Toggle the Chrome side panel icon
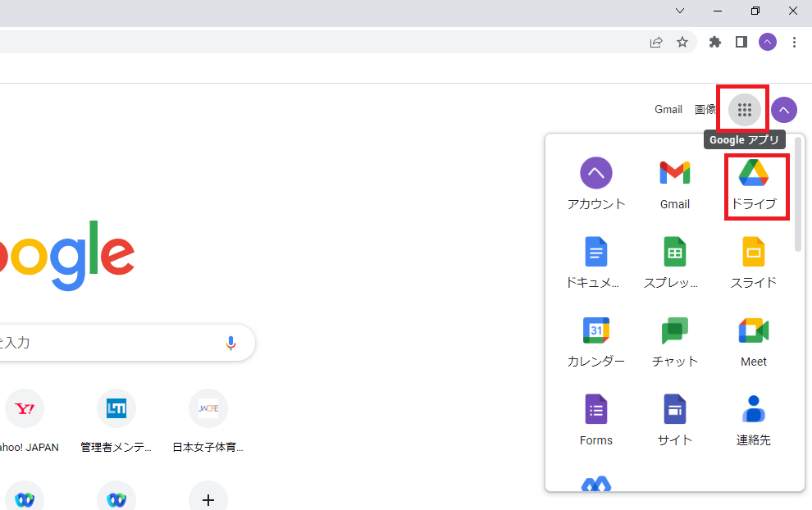The width and height of the screenshot is (812, 510). click(741, 42)
